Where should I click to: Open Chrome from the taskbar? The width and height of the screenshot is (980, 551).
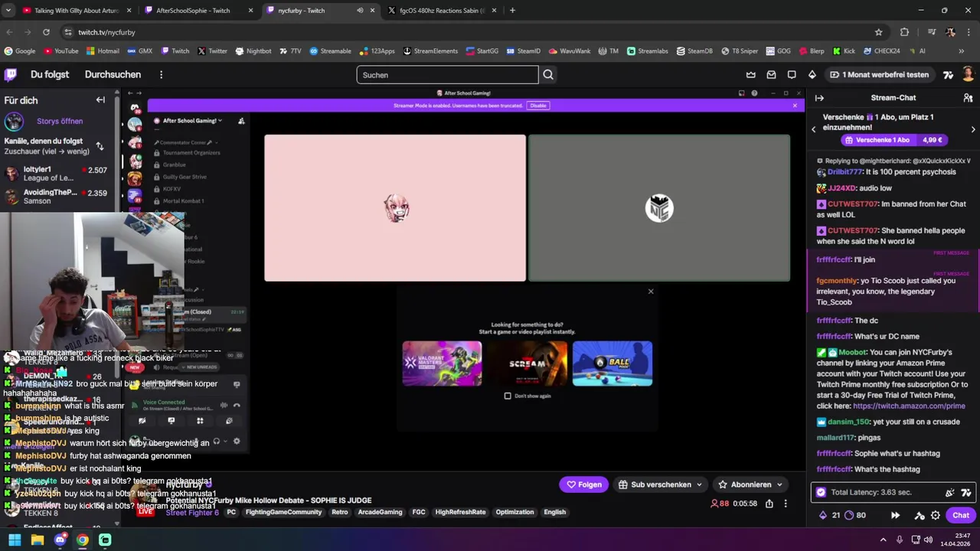82,540
